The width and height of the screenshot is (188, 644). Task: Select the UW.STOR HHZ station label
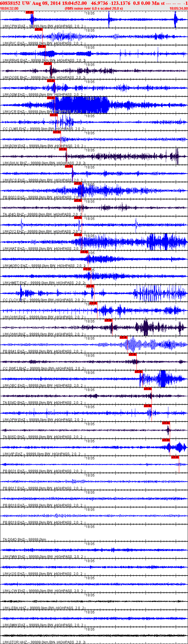(15, 642)
